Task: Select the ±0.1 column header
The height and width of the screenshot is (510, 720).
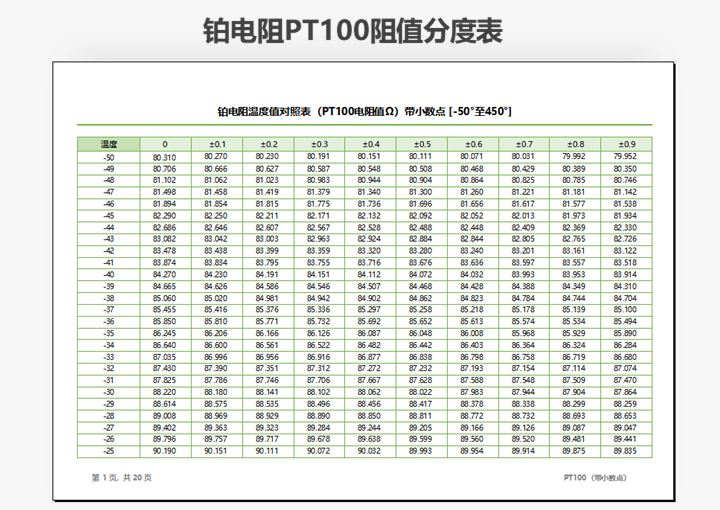Action: (216, 145)
